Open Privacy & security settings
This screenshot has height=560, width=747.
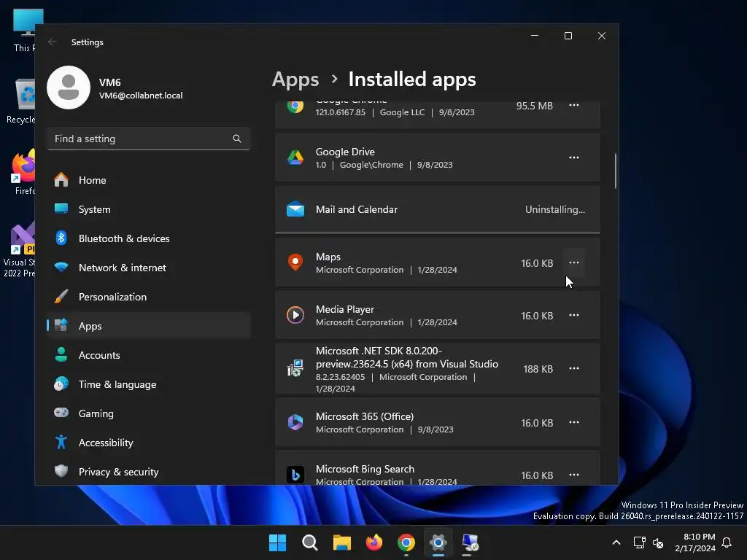tap(149, 472)
